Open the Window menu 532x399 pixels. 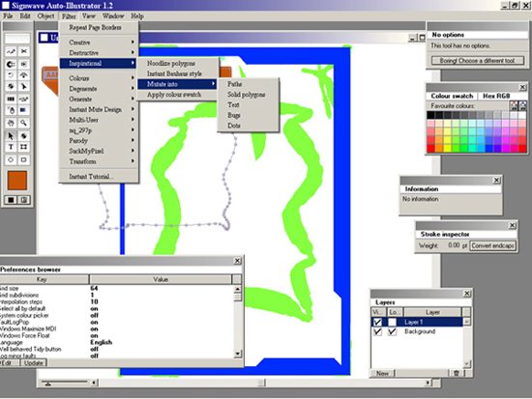click(113, 15)
